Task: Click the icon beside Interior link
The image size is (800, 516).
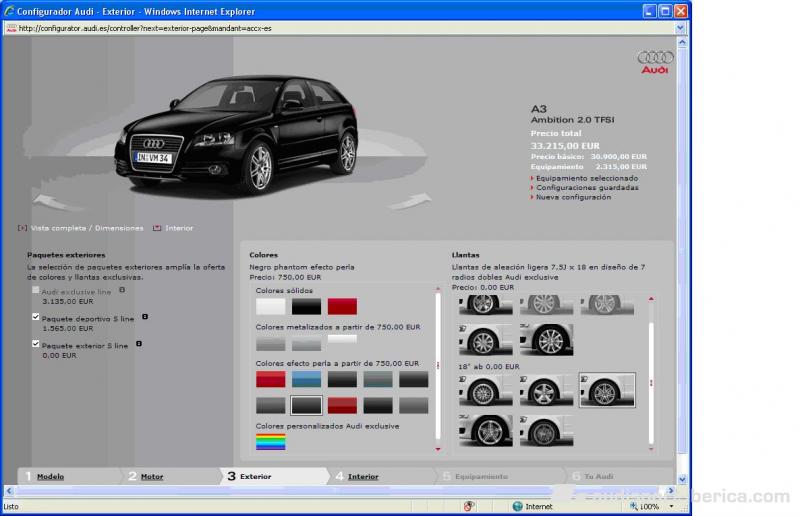Action: coord(157,228)
